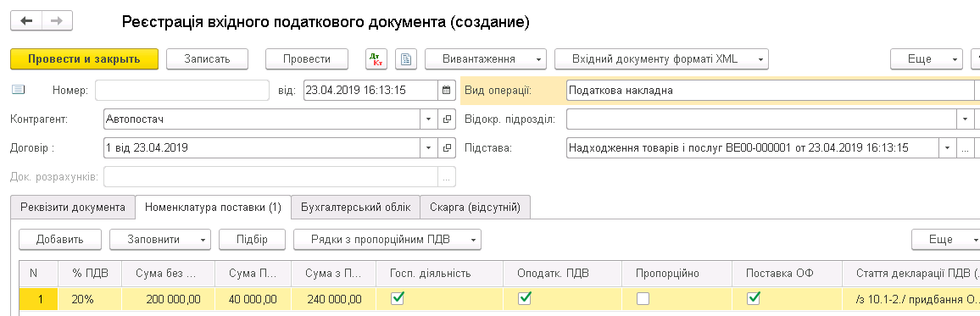This screenshot has width=980, height=316.
Task: Click the Пропорційно column header
Action: pos(677,274)
